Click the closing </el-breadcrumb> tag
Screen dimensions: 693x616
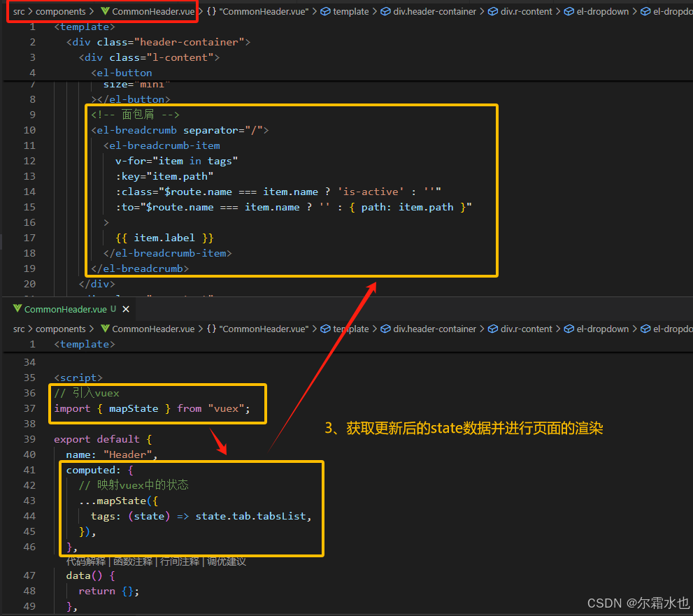pos(140,268)
